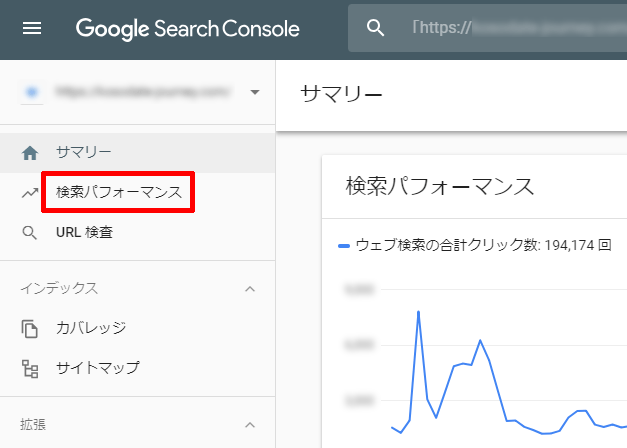The height and width of the screenshot is (448, 627).
Task: Click the サマリー page heading
Action: coord(341,94)
